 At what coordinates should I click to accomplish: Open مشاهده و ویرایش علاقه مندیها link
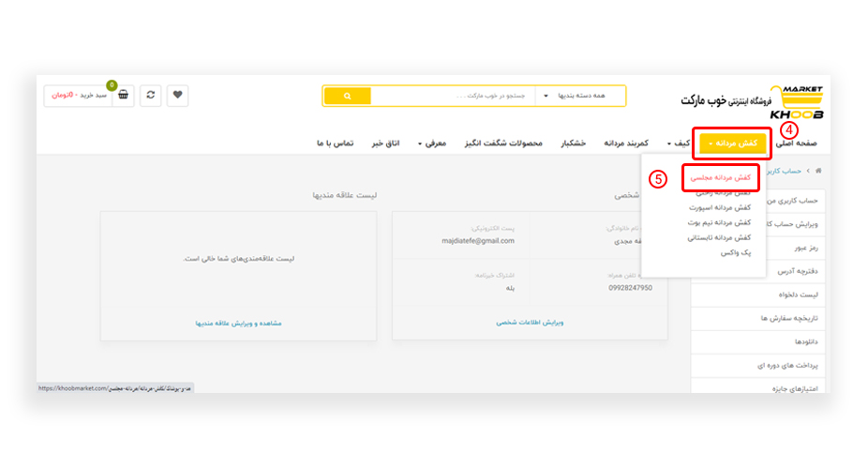click(x=238, y=323)
